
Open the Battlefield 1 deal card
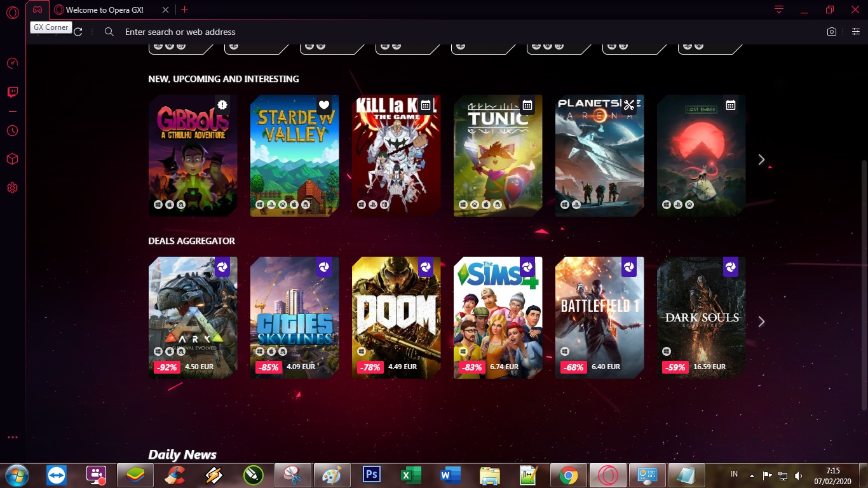point(600,318)
